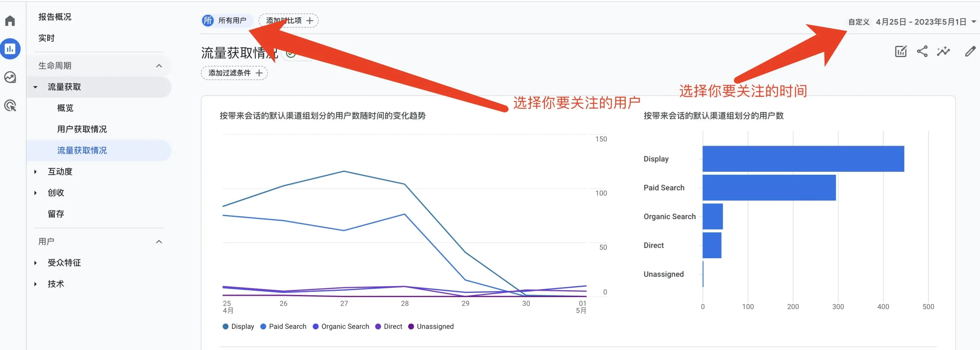This screenshot has height=350, width=980.
Task: Collapse the 生命周期 section
Action: tap(159, 66)
